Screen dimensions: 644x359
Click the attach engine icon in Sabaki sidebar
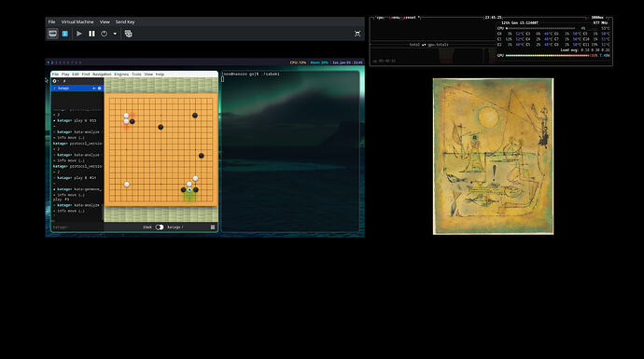coord(55,81)
